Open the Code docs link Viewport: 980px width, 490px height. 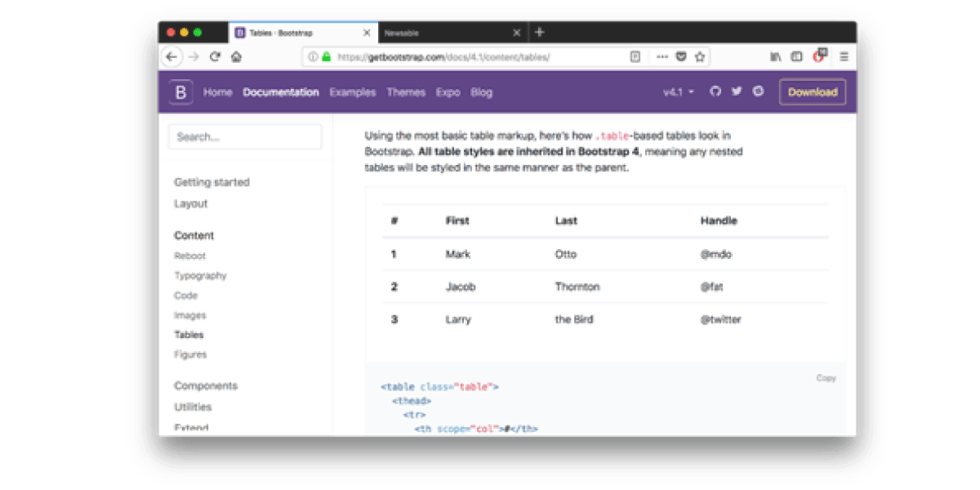coord(186,296)
